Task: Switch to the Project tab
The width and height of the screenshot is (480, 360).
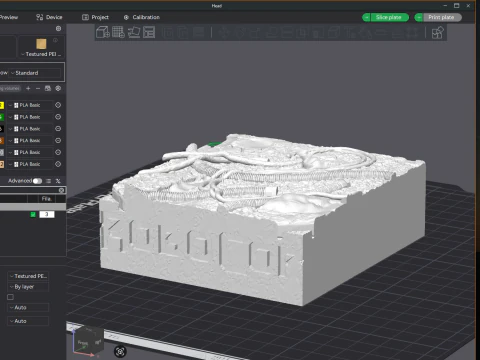Action: tap(95, 17)
